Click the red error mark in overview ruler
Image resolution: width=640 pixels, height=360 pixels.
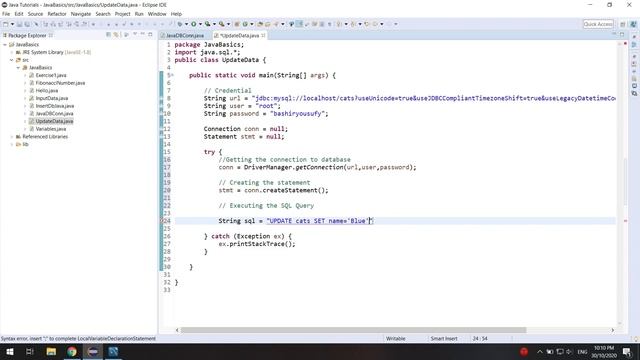(x=625, y=221)
